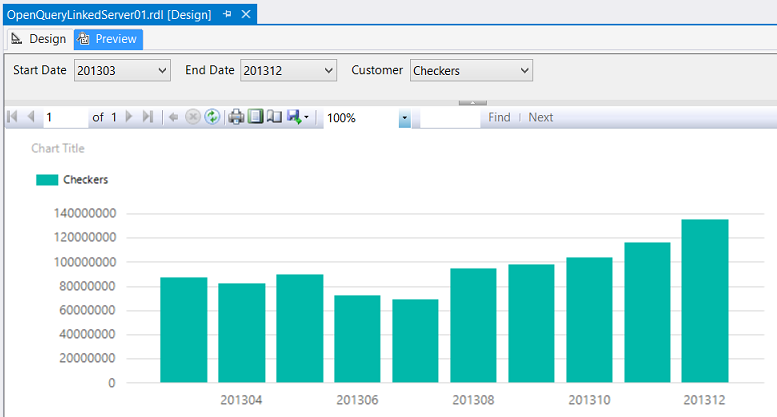Jump to last report page
The height and width of the screenshot is (417, 777).
(148, 118)
